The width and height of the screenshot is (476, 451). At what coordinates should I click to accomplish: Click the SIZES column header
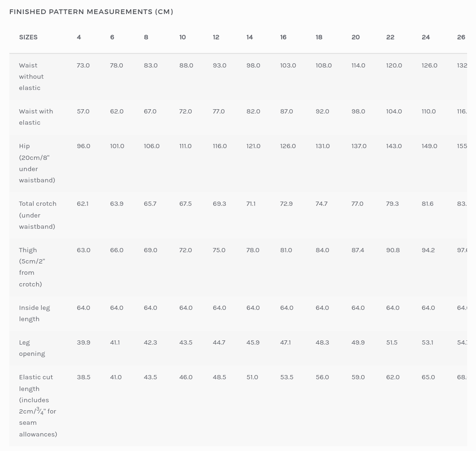(x=28, y=37)
